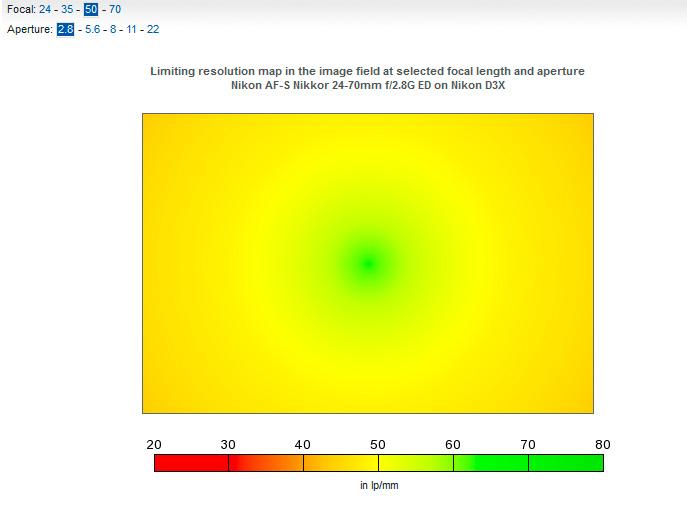This screenshot has width=687, height=513.
Task: Click the 'in lp/mm' unit label
Action: [379, 485]
